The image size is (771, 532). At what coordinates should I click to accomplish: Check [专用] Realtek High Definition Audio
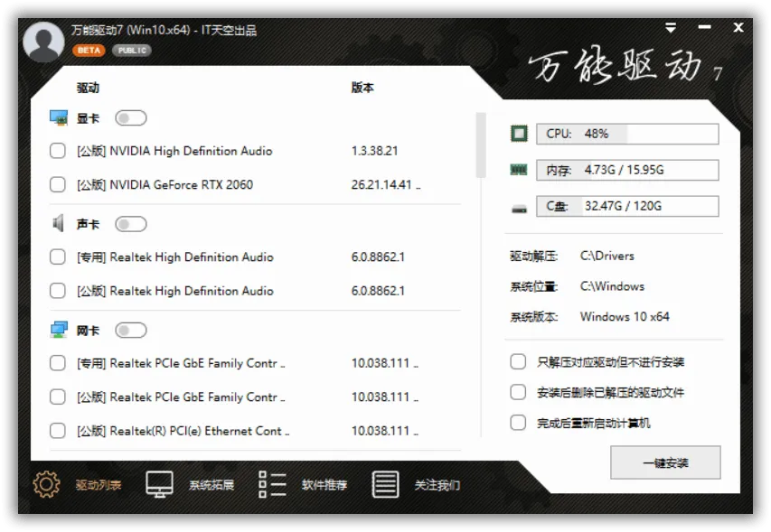click(x=58, y=257)
